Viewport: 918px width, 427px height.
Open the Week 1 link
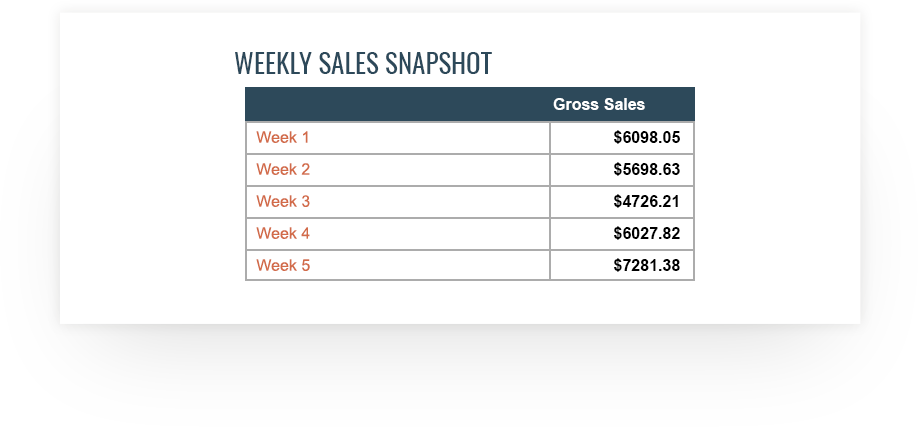(283, 138)
